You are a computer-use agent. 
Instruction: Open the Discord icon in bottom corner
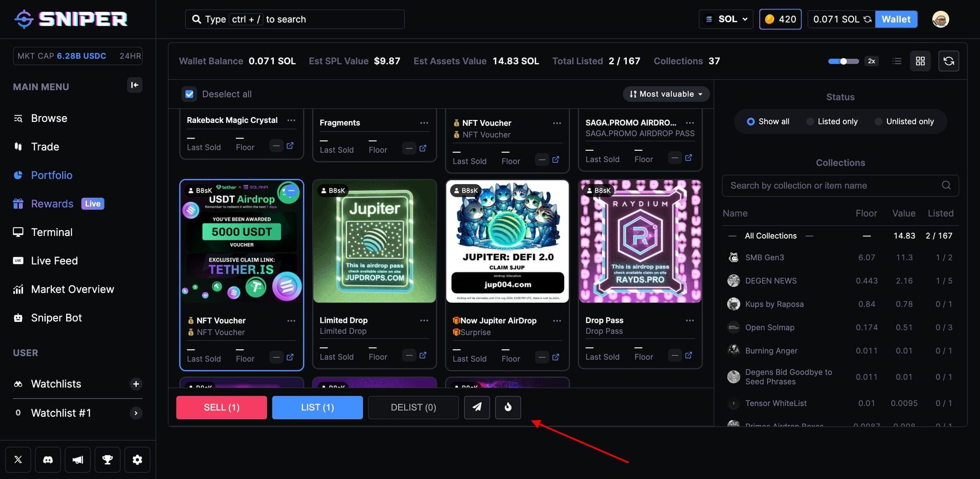48,459
